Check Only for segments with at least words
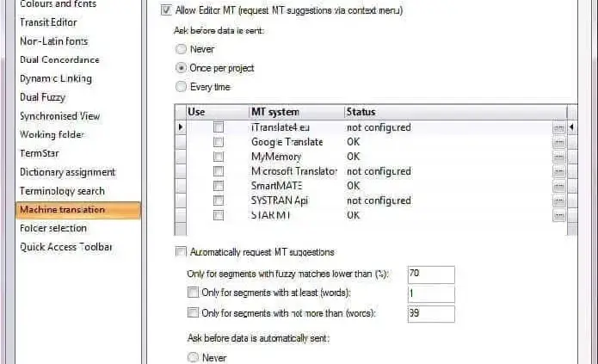Screen dimensions: 598x364 point(193,293)
